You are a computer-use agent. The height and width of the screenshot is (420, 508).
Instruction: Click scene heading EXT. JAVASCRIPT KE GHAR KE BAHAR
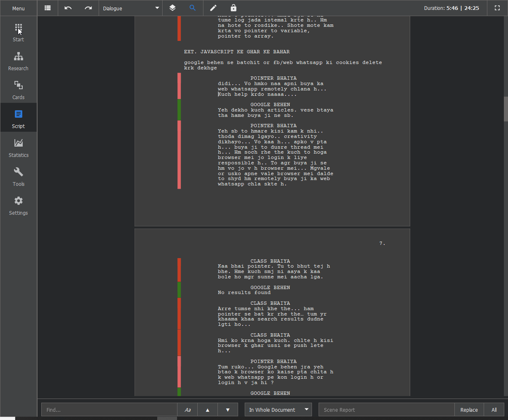click(x=237, y=52)
